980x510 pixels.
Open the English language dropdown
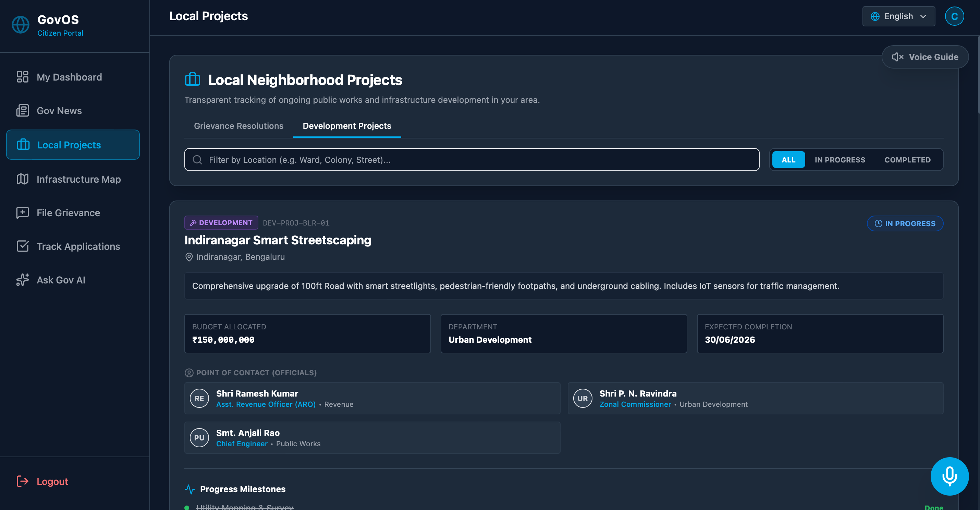(x=898, y=16)
